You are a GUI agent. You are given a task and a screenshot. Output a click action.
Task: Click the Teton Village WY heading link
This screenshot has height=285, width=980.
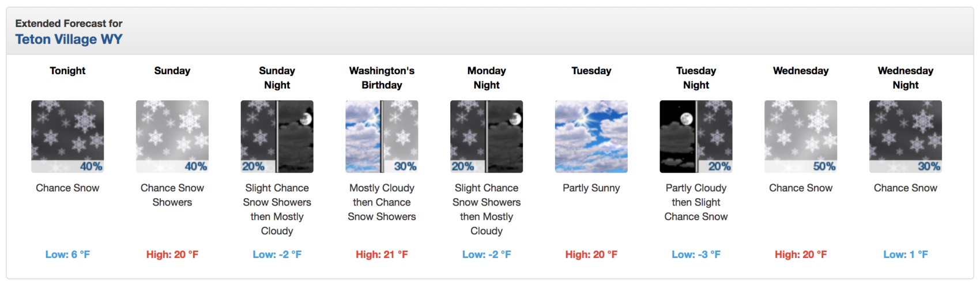click(69, 39)
